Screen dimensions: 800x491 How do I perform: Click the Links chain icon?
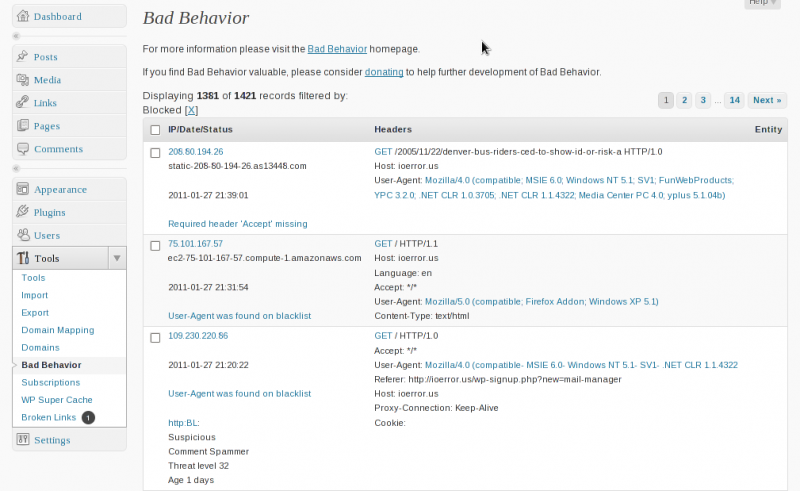point(23,103)
